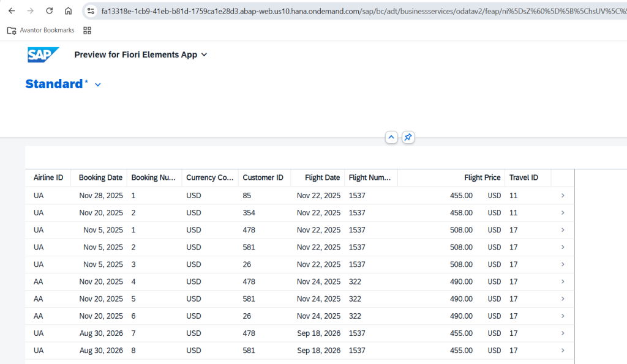Reload the page with the refresh icon
The width and height of the screenshot is (627, 364).
pyautogui.click(x=49, y=11)
